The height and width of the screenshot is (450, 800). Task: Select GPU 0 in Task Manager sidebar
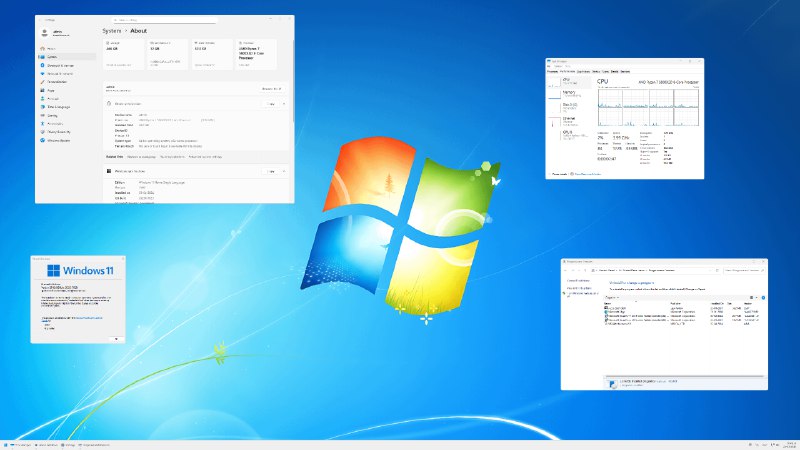(570, 136)
